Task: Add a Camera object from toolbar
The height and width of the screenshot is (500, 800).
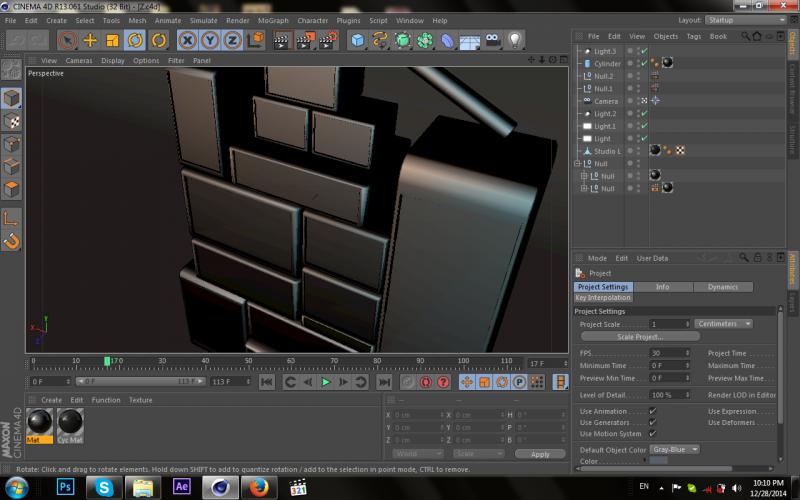Action: click(x=492, y=40)
